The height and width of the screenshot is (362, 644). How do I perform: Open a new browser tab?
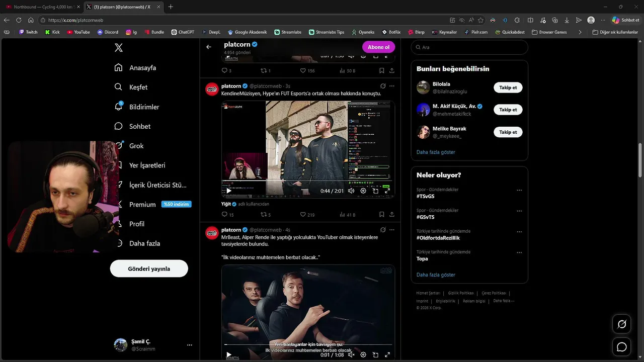[171, 7]
